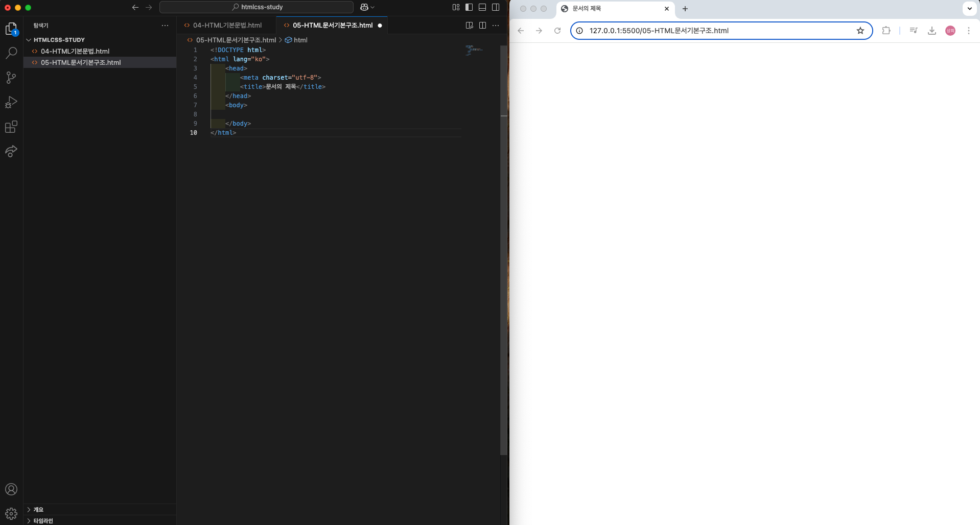Open a new Chrome tab

coord(685,9)
